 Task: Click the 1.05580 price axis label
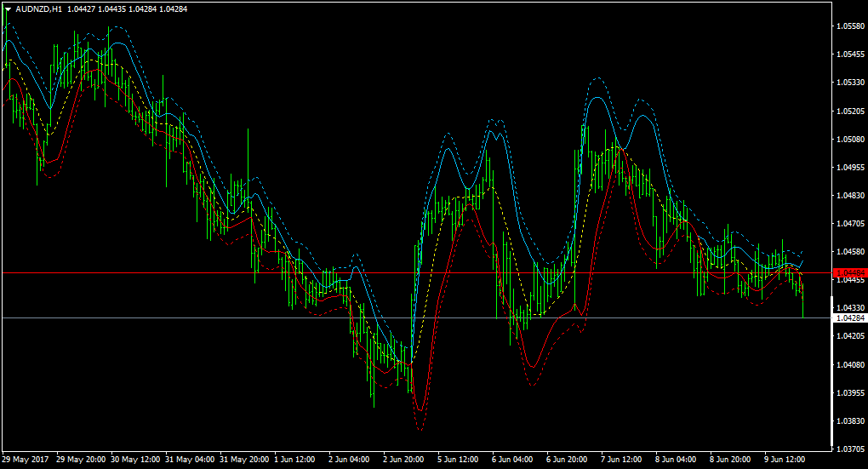coord(850,26)
